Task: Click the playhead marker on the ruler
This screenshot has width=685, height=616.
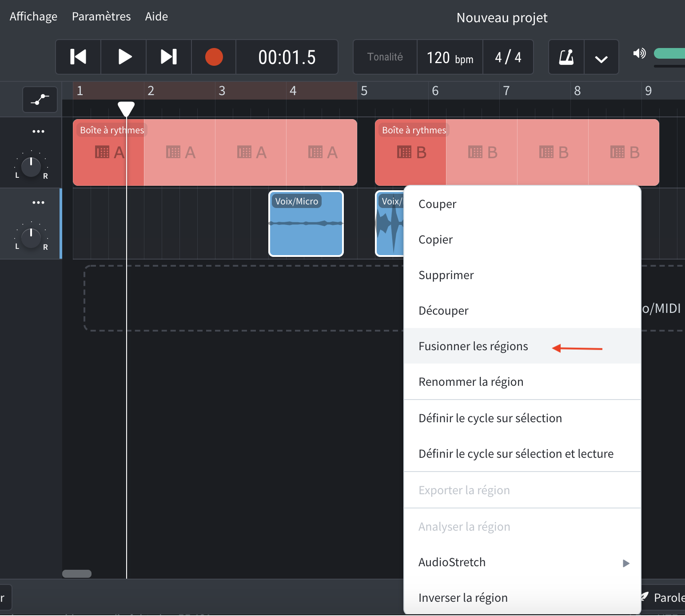Action: (127, 108)
